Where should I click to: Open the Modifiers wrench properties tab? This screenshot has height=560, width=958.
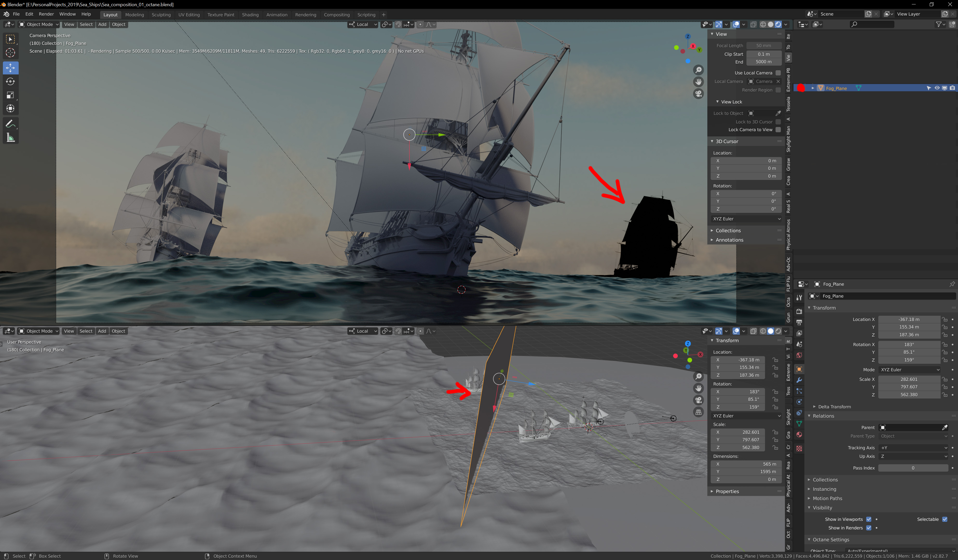click(x=799, y=380)
